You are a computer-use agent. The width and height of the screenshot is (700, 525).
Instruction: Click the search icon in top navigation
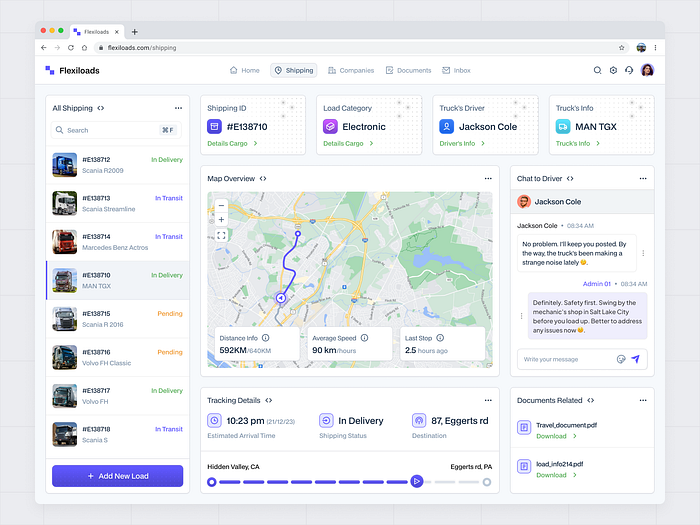tap(598, 71)
